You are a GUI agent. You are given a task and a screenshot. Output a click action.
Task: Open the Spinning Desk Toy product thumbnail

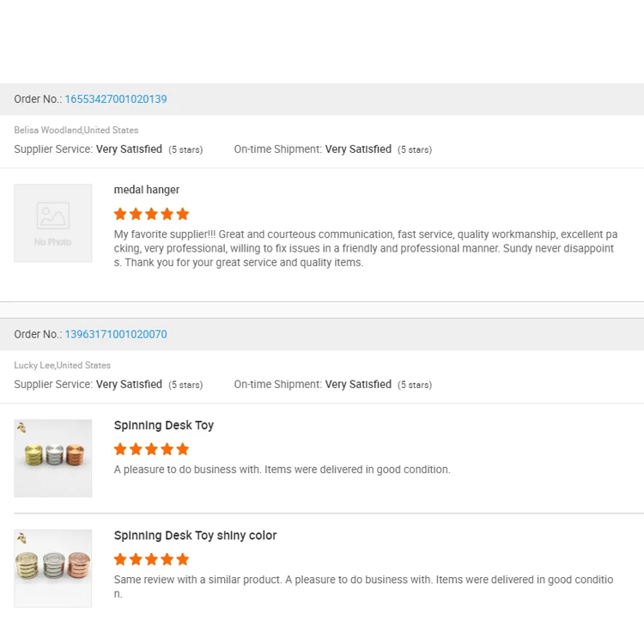pyautogui.click(x=53, y=458)
